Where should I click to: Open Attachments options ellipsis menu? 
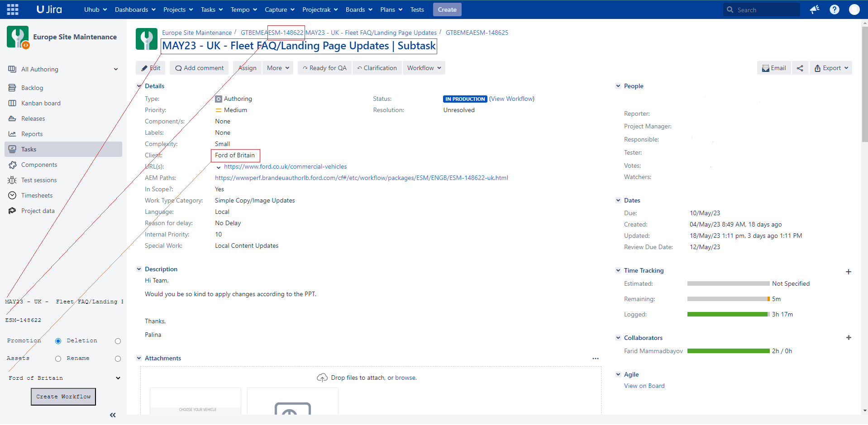(x=596, y=359)
